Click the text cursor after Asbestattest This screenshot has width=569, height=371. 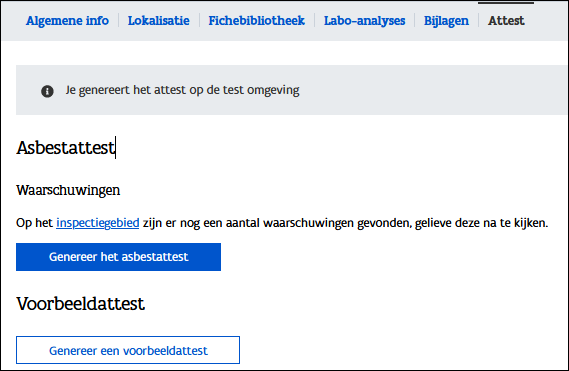point(115,147)
